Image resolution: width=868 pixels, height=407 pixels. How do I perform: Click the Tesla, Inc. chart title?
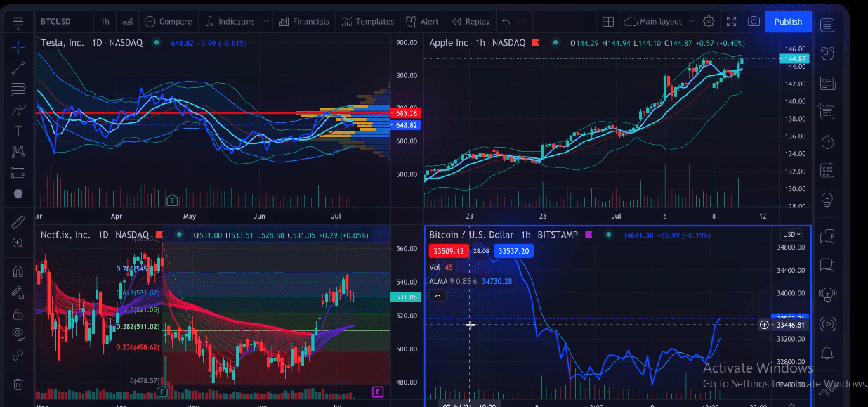(x=63, y=43)
